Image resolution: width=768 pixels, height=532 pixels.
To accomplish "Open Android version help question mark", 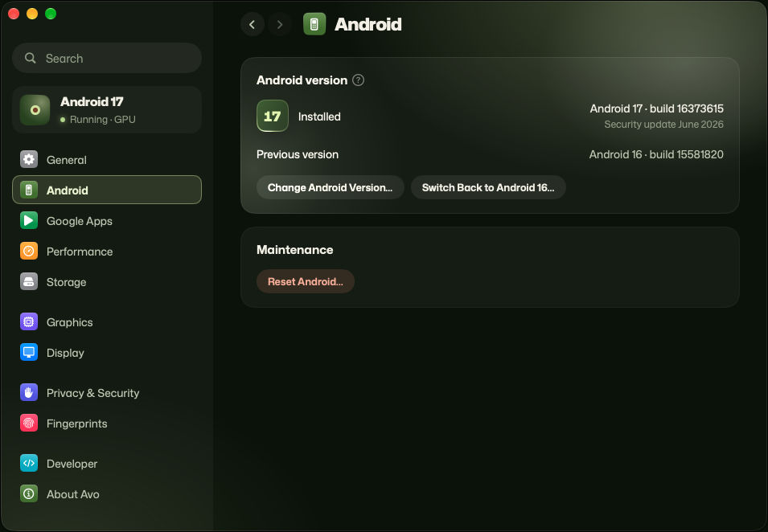I will (358, 80).
